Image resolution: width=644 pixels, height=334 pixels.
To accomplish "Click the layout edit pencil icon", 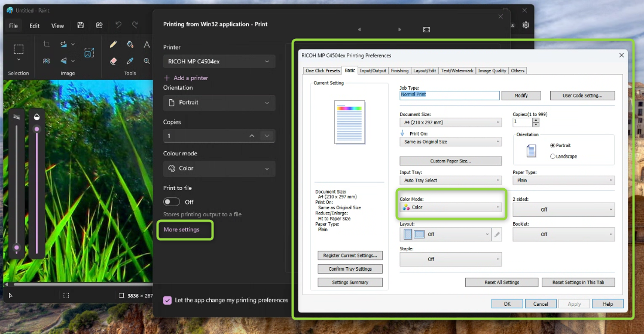I will 497,234.
